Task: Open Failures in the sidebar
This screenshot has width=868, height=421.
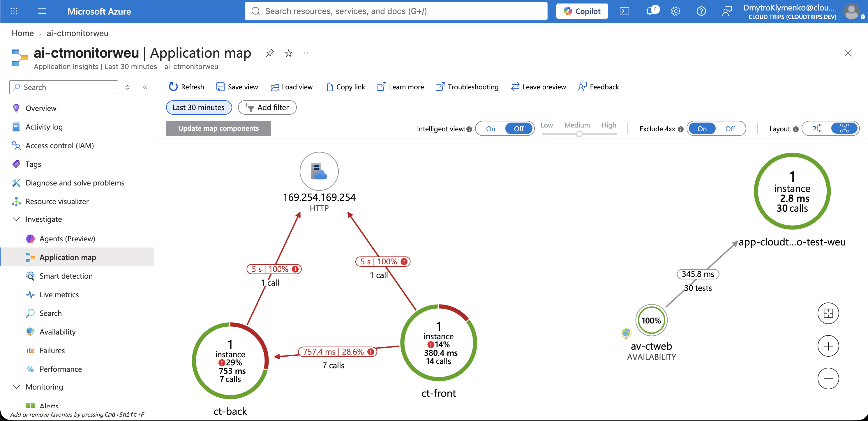Action: click(77, 351)
